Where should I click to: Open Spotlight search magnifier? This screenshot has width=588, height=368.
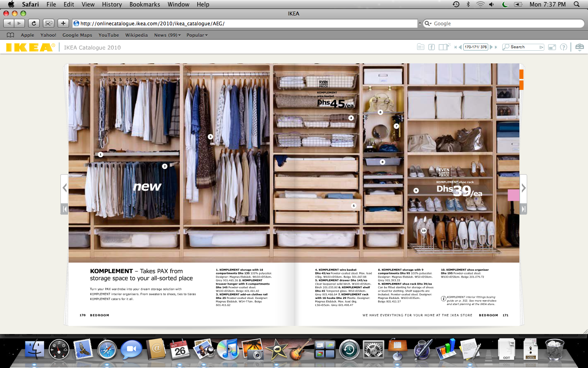pyautogui.click(x=577, y=4)
